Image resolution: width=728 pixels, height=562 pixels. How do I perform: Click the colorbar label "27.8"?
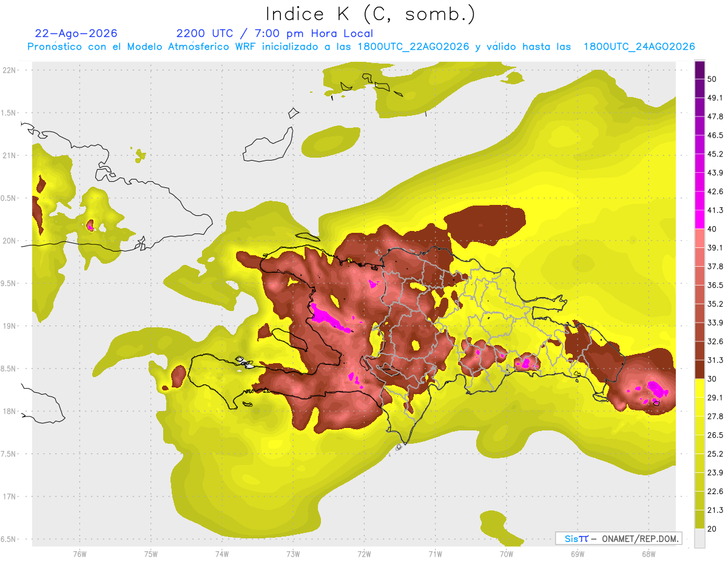pos(715,416)
